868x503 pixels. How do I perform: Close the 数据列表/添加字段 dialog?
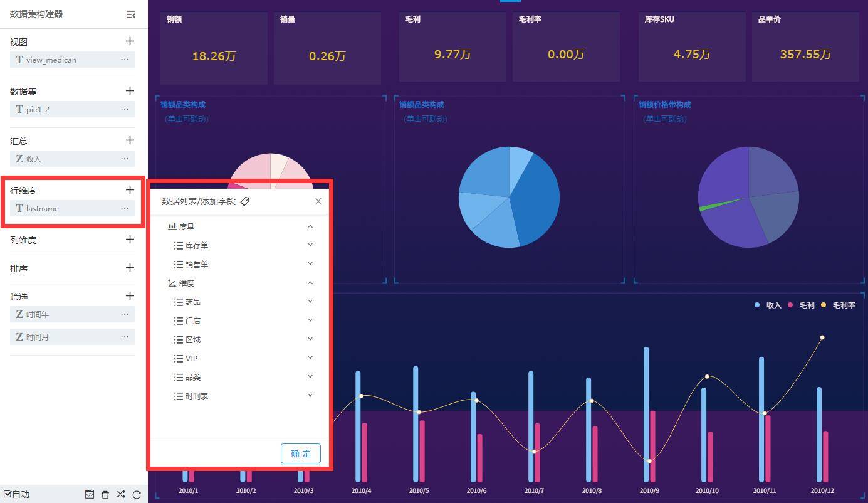coord(318,201)
